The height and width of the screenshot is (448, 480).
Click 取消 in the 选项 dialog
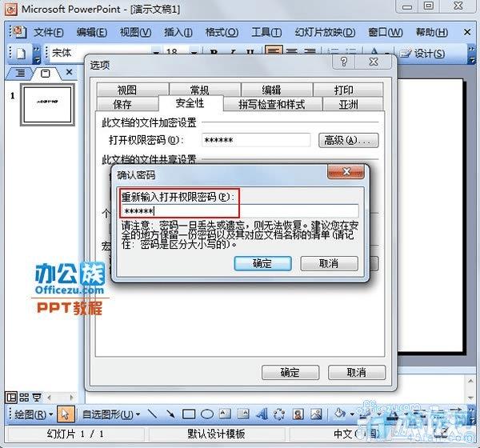point(357,372)
